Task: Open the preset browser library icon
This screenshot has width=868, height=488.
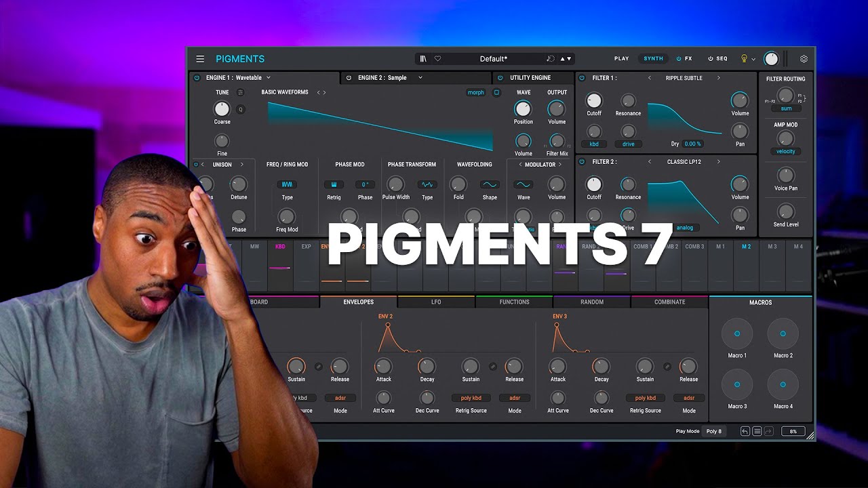Action: tap(423, 59)
